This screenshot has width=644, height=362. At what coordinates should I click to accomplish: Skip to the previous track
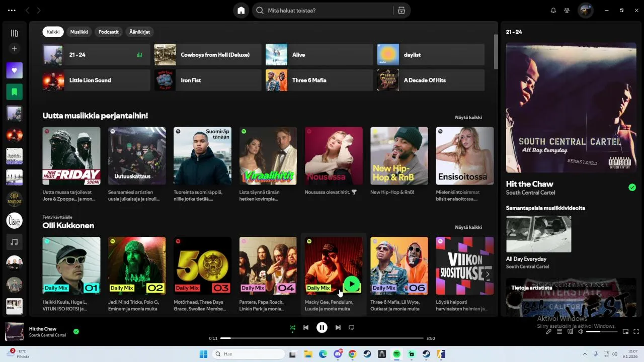pos(306,327)
